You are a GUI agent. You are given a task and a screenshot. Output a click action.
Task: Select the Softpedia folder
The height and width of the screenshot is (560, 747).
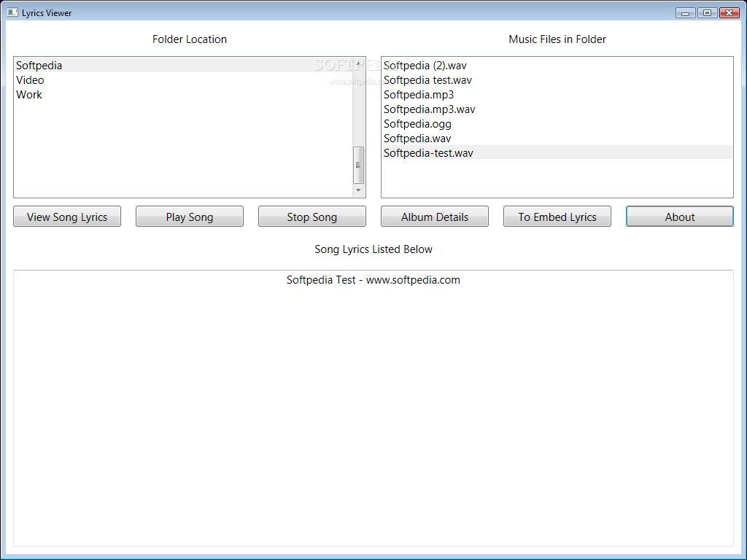tap(183, 65)
